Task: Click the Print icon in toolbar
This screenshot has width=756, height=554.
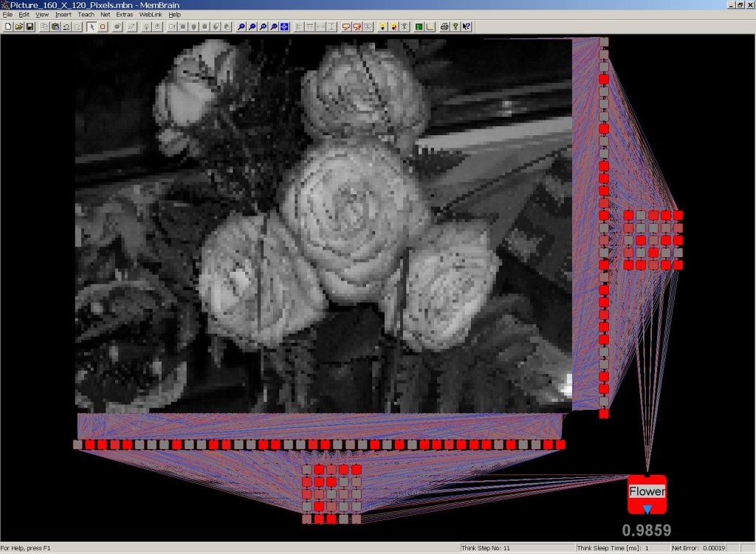Action: pos(444,27)
